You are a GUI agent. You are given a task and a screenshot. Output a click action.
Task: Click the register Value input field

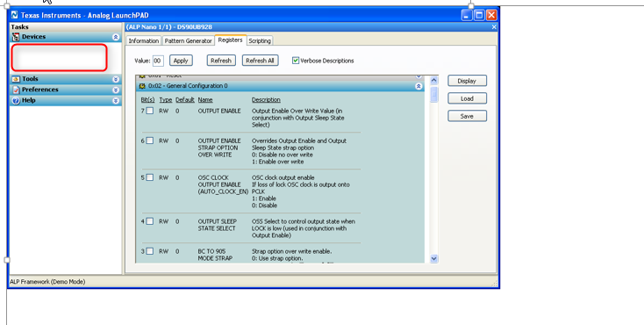[x=158, y=61]
